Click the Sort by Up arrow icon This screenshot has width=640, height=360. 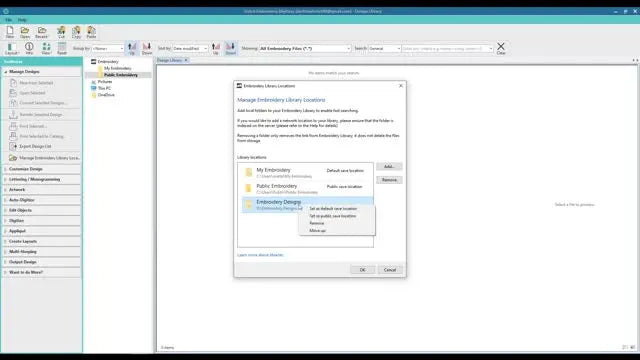tap(216, 49)
